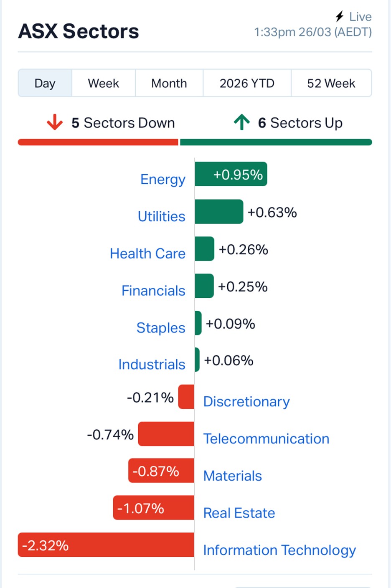The width and height of the screenshot is (391, 588).
Task: Click the Live lightning bolt icon
Action: point(340,17)
